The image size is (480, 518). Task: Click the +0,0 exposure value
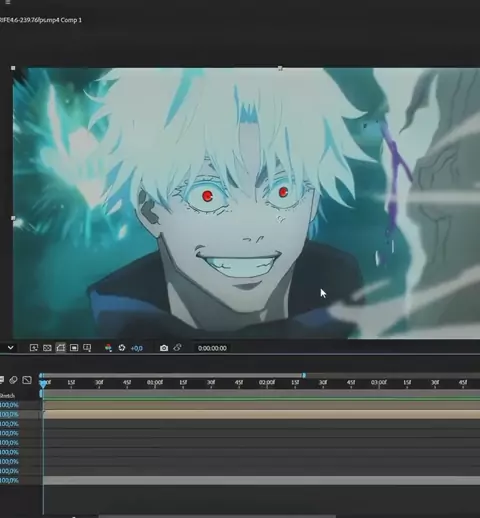point(137,348)
